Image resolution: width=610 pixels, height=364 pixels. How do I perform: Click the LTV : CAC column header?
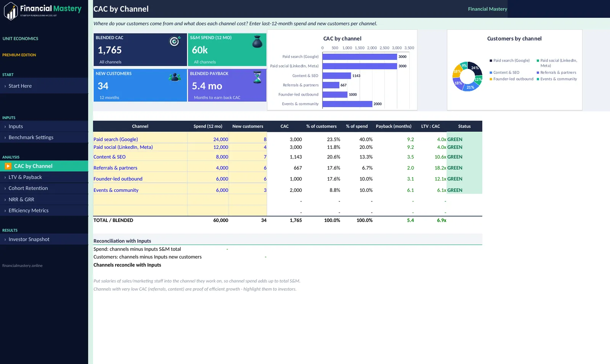click(430, 126)
